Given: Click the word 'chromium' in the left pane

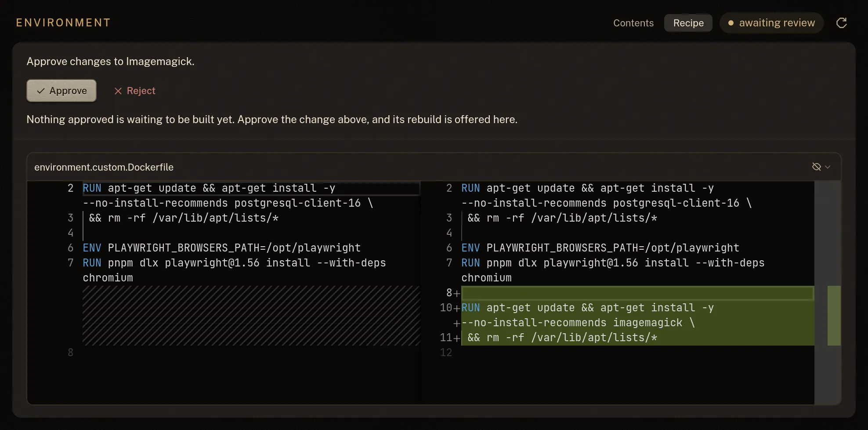Looking at the screenshot, I should point(108,278).
